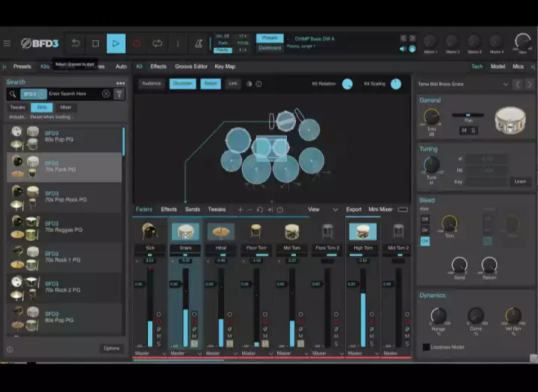Toggle the Link button in kit view
Image resolution: width=538 pixels, height=392 pixels.
pyautogui.click(x=233, y=84)
